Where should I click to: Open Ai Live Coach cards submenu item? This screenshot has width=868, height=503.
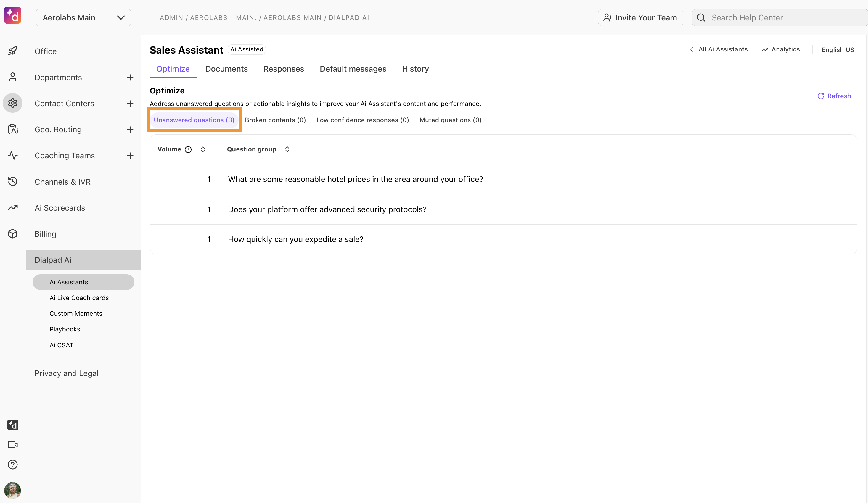pyautogui.click(x=79, y=298)
